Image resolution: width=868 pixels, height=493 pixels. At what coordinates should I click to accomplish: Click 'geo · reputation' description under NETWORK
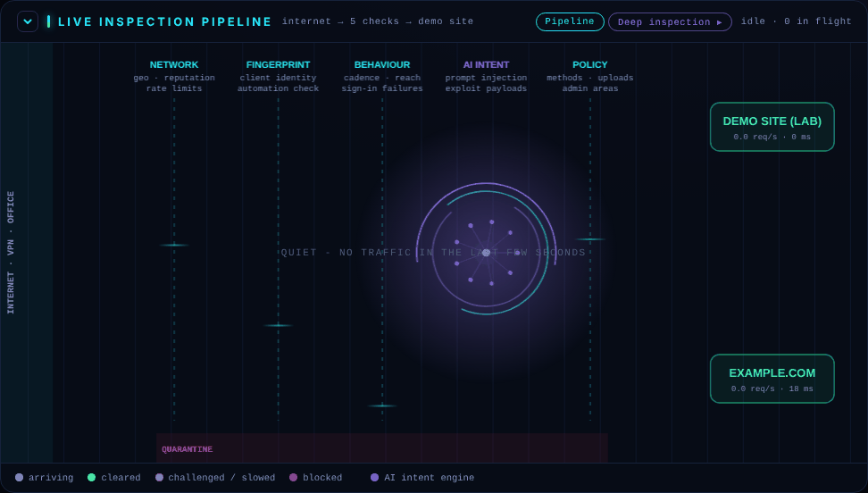174,78
